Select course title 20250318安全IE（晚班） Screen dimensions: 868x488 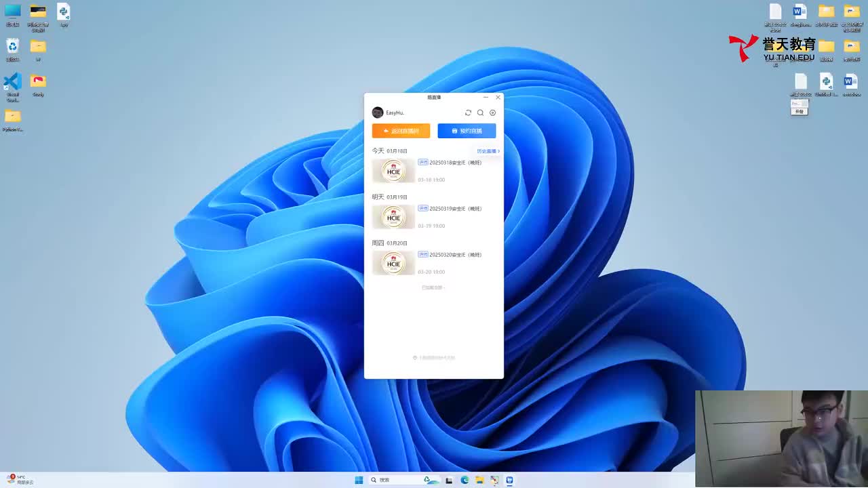455,163
